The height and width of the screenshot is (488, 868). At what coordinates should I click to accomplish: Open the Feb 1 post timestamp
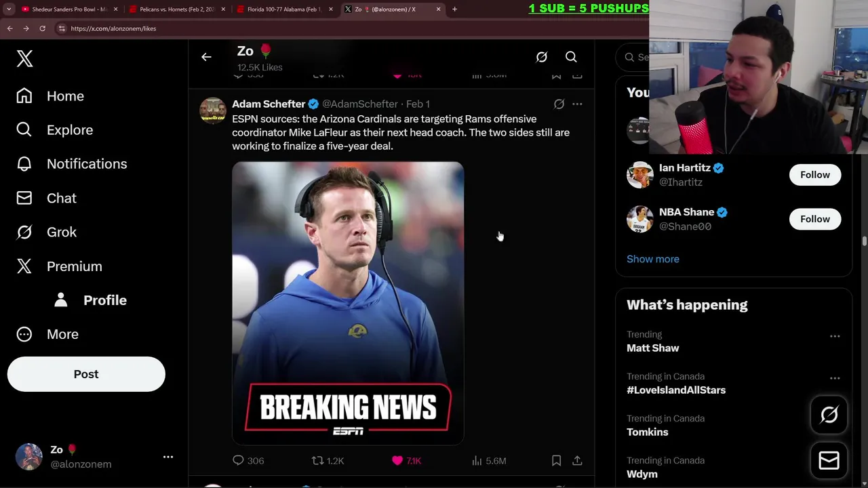click(x=418, y=104)
